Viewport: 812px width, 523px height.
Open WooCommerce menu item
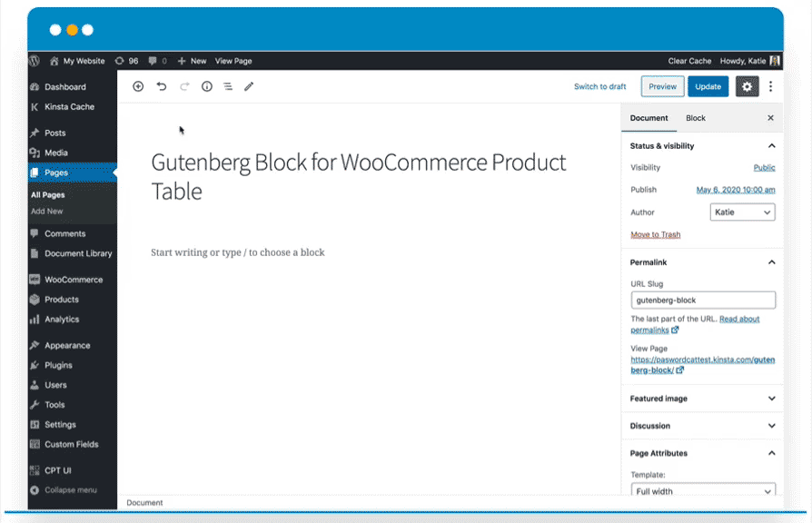click(x=73, y=280)
